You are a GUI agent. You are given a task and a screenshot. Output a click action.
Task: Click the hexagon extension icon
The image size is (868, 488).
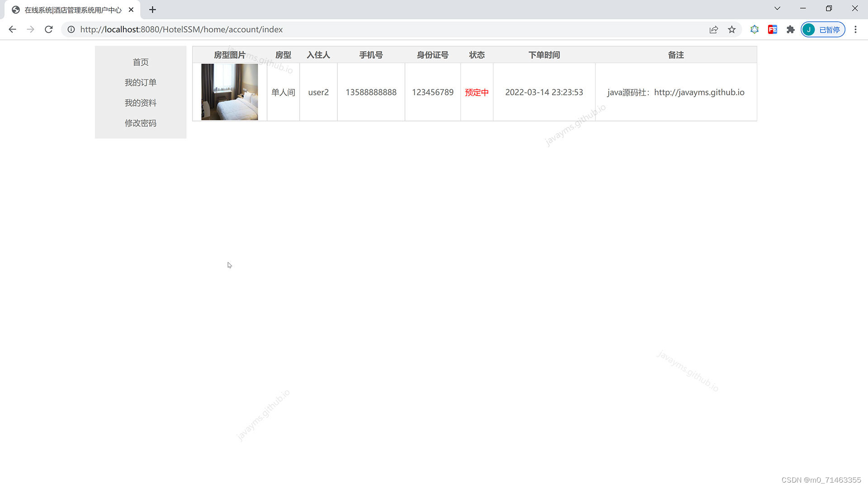(754, 29)
